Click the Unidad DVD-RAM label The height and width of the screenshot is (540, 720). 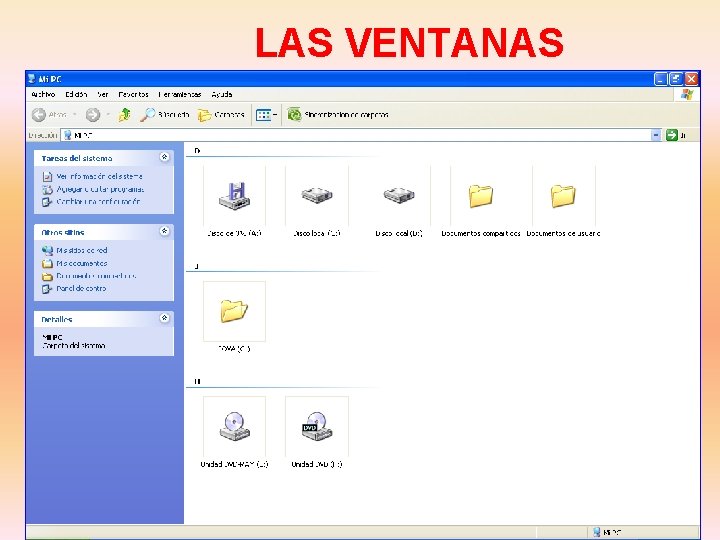234,464
